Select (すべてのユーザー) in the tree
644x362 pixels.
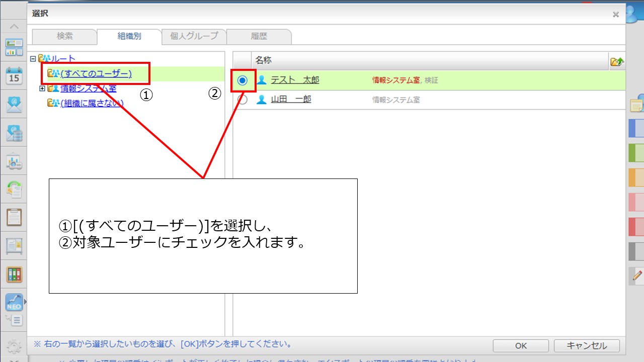pyautogui.click(x=96, y=74)
